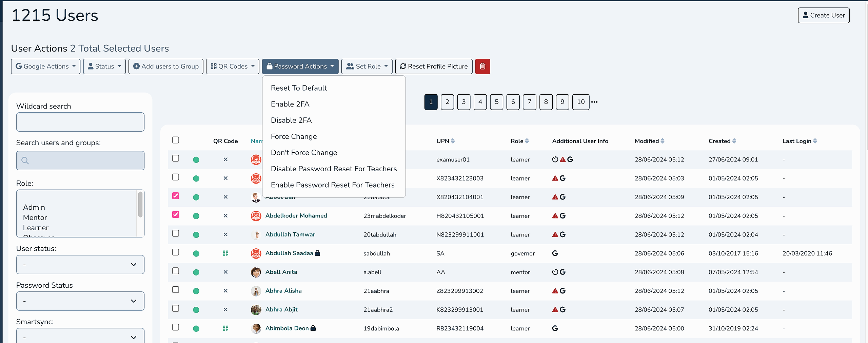Click the red trash delete icon
Screen dimensions: 868x343
click(482, 66)
